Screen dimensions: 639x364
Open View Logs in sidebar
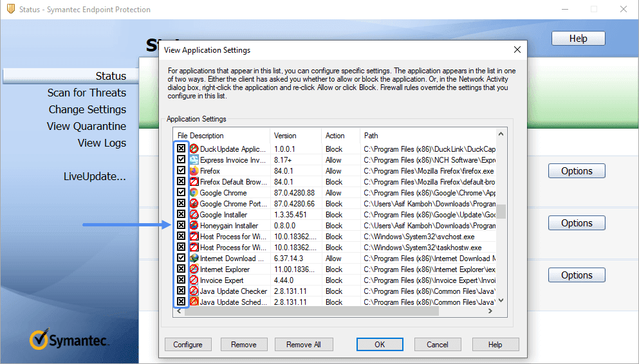coord(102,143)
